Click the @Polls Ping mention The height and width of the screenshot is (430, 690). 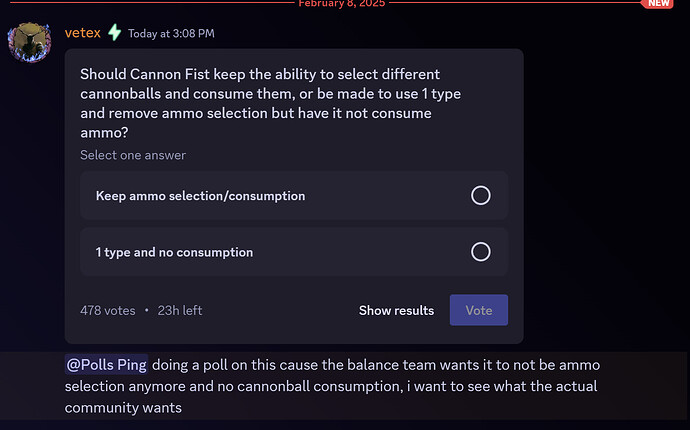tap(107, 365)
